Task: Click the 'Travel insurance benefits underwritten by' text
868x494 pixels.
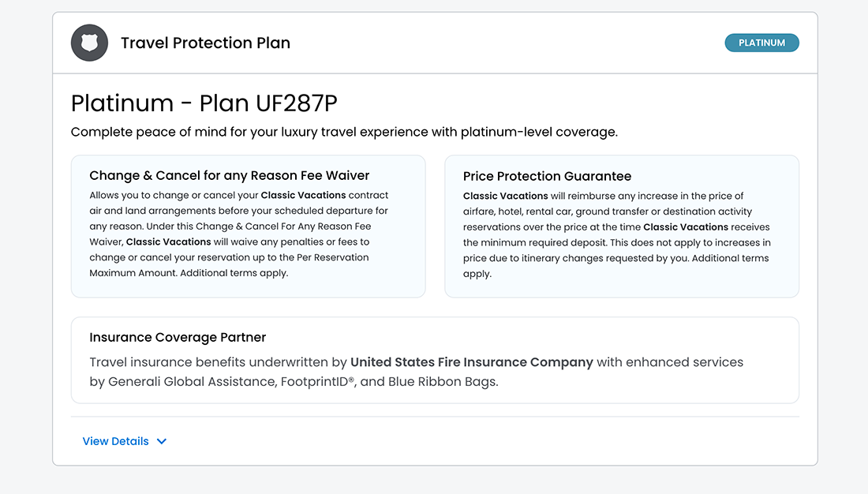Action: point(218,362)
